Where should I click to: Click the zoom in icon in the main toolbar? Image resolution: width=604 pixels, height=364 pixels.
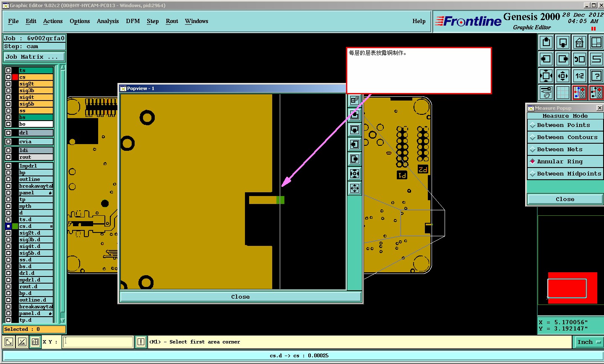546,76
